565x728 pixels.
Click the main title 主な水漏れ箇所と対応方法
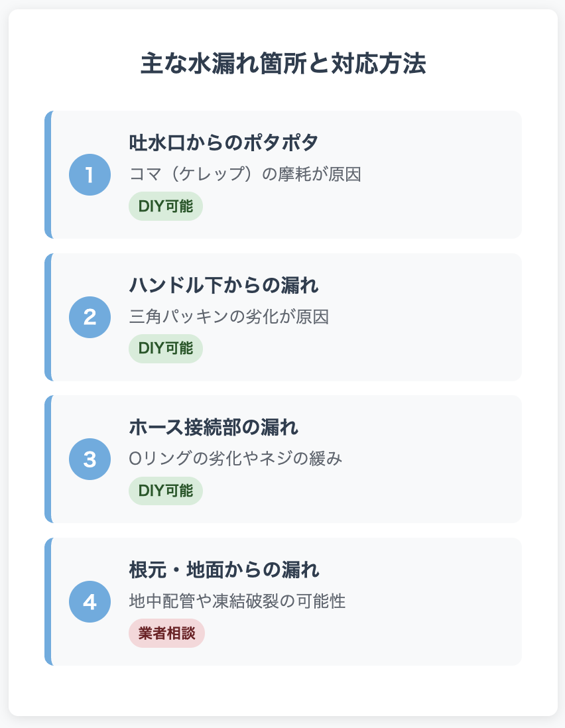(283, 64)
